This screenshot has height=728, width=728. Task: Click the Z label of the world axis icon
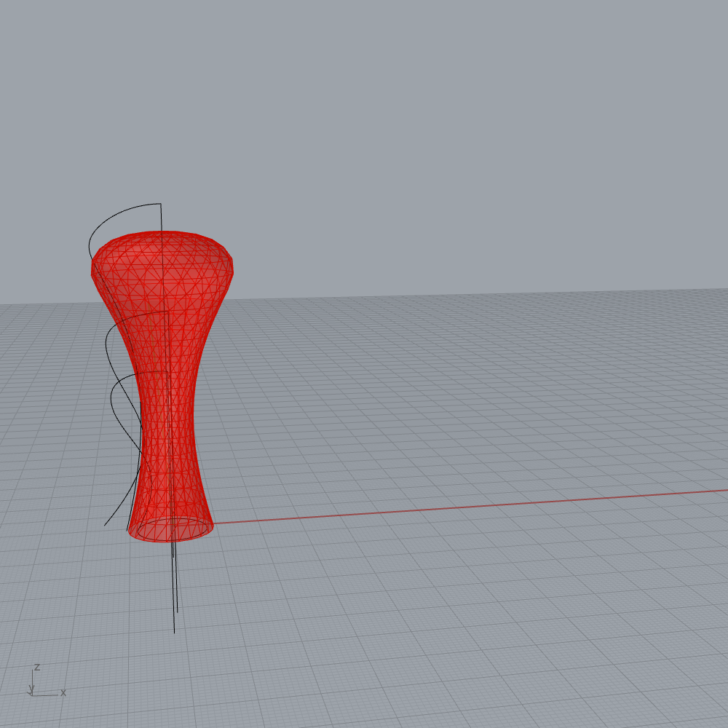(x=36, y=667)
